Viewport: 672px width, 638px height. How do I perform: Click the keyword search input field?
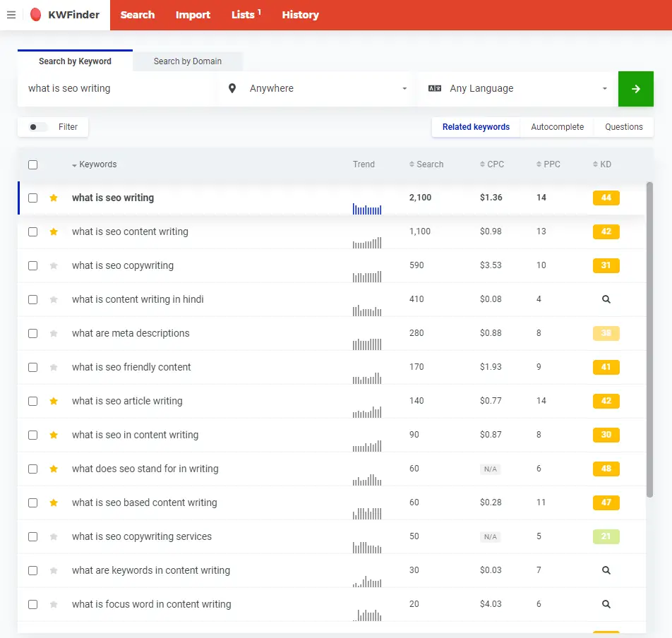pyautogui.click(x=116, y=89)
